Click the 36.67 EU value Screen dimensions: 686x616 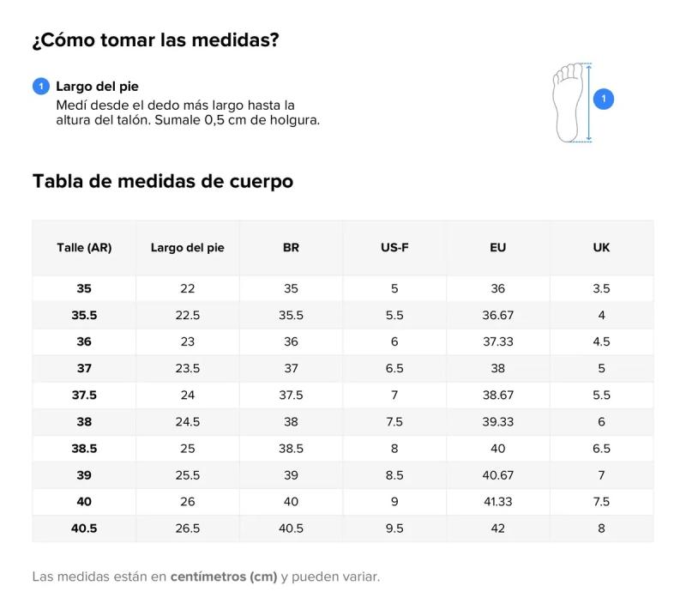point(498,315)
